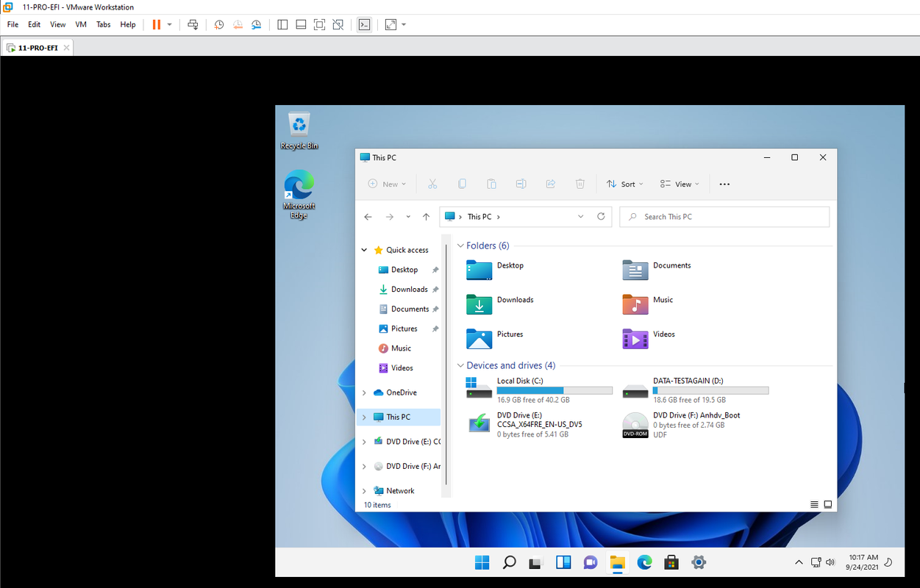Open Microsoft Store from the taskbar

[x=671, y=562]
